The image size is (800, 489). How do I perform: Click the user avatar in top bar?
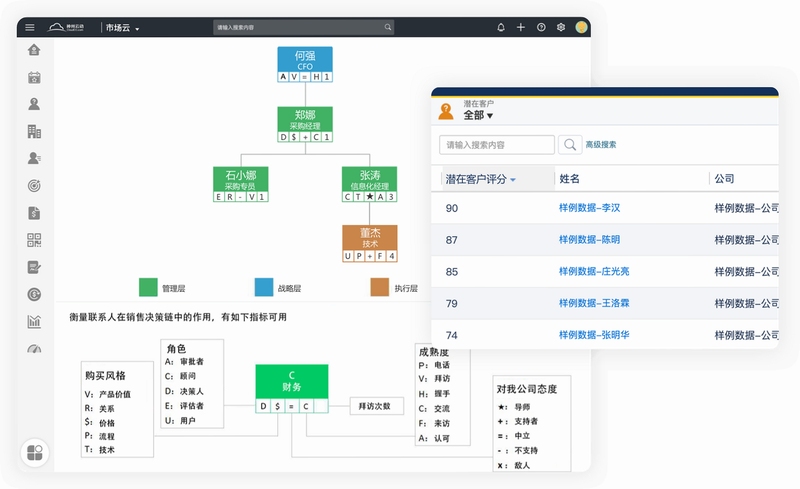tap(582, 28)
